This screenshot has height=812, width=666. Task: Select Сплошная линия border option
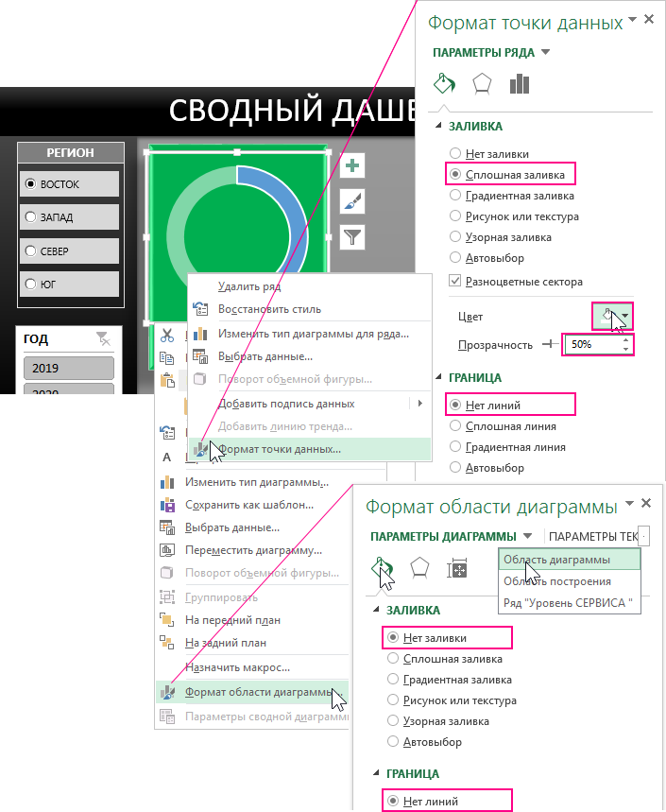pyautogui.click(x=503, y=426)
